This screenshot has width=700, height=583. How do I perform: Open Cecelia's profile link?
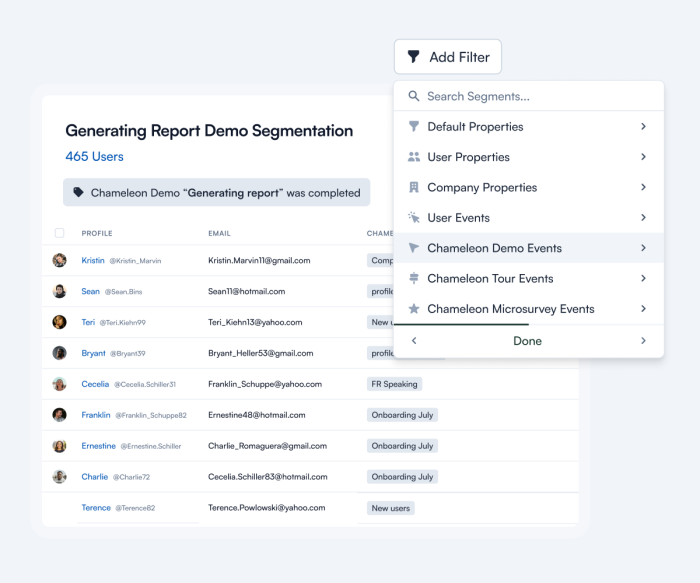pos(95,384)
